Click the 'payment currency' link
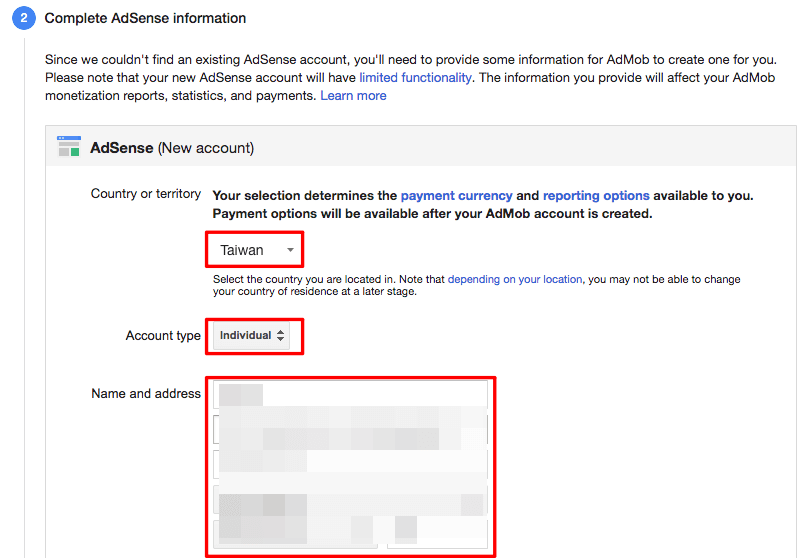811x558 pixels. point(456,195)
